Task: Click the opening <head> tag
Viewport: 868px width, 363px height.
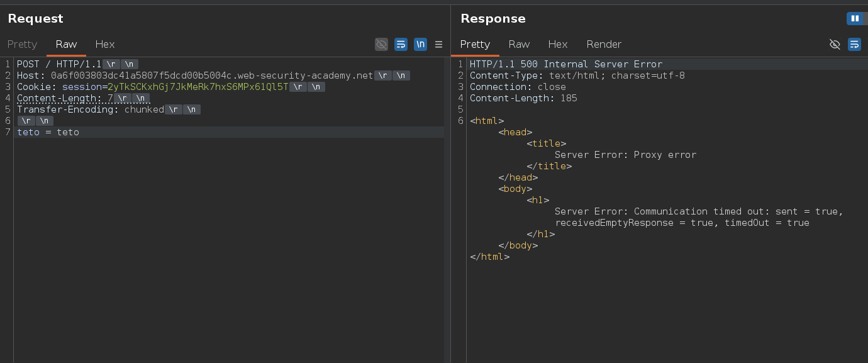Action: pyautogui.click(x=515, y=132)
